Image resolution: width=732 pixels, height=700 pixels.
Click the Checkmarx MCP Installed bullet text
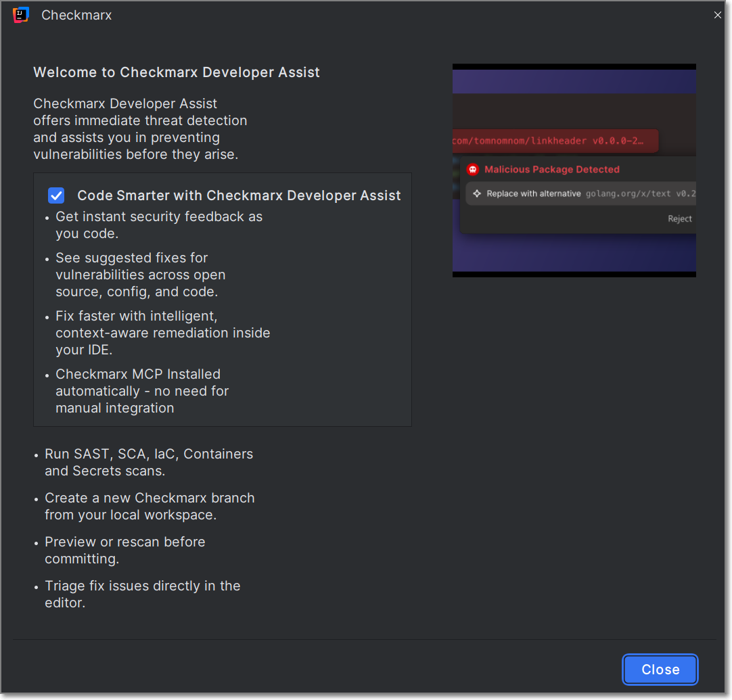142,391
